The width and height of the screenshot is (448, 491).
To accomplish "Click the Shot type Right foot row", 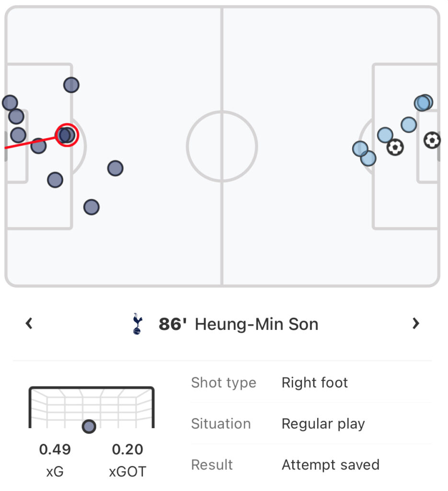I will click(311, 383).
